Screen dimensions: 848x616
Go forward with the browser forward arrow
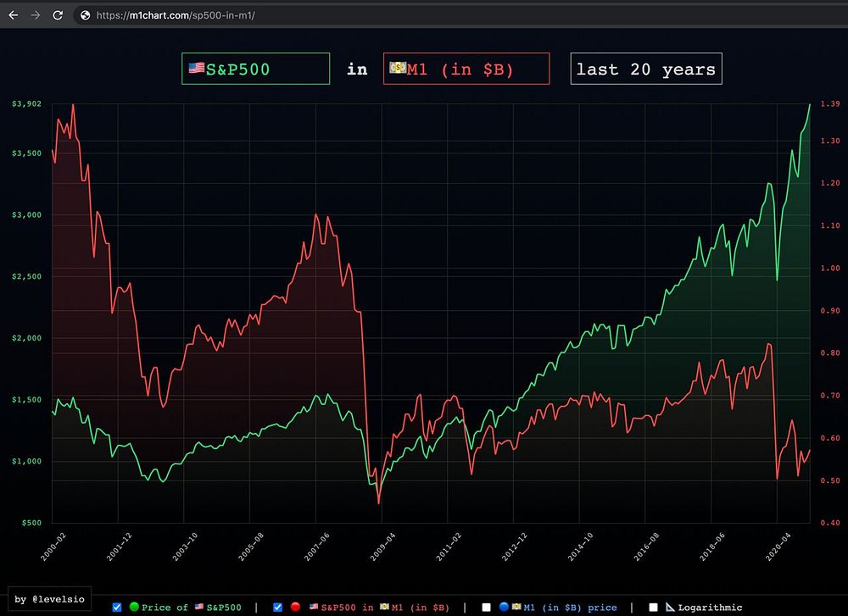[x=36, y=15]
